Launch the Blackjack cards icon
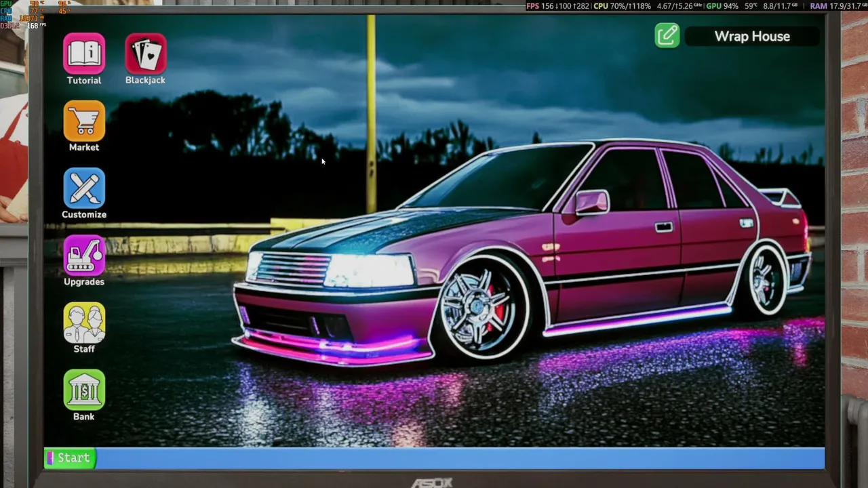Viewport: 868px width, 488px height. (146, 54)
